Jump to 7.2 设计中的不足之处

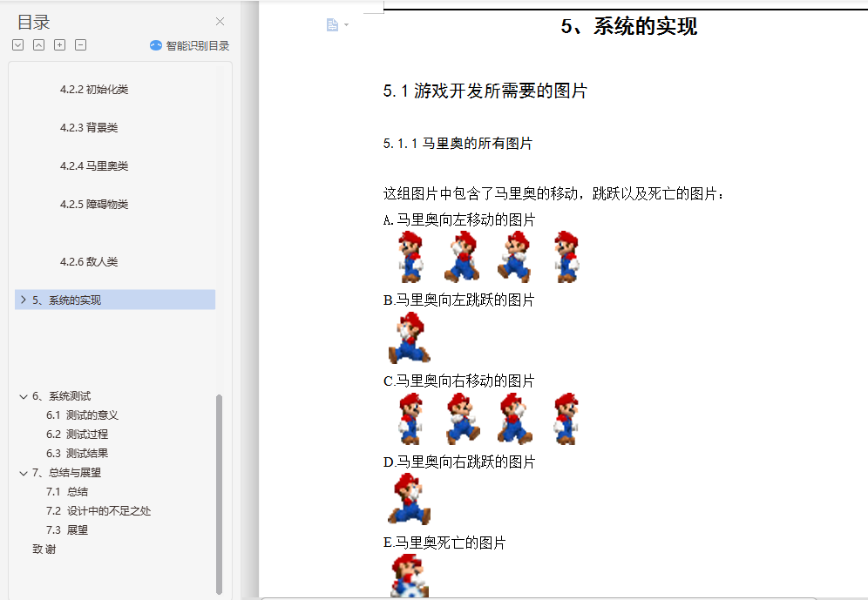coord(98,511)
